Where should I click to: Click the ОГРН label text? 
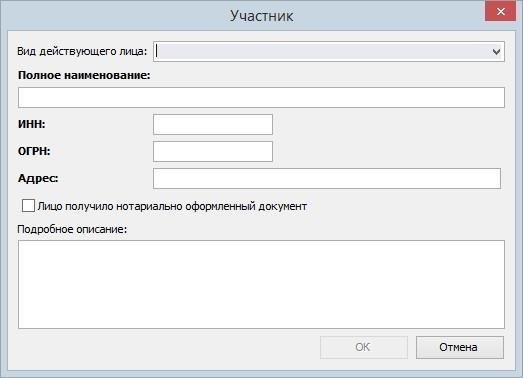pyautogui.click(x=34, y=151)
